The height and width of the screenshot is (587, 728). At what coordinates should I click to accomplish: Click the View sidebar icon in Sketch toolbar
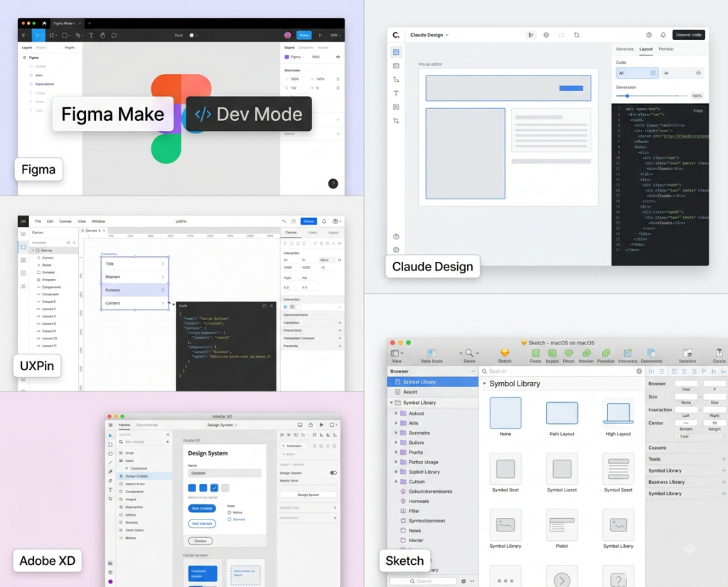click(x=395, y=353)
